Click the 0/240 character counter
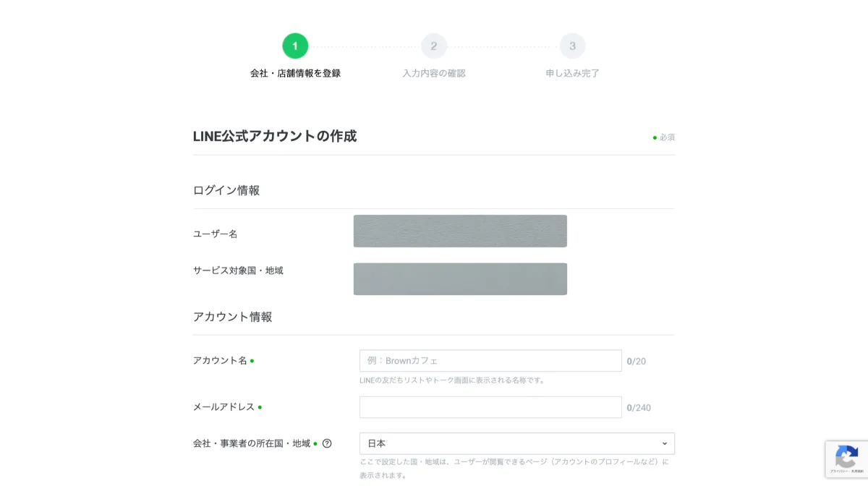 pyautogui.click(x=639, y=408)
